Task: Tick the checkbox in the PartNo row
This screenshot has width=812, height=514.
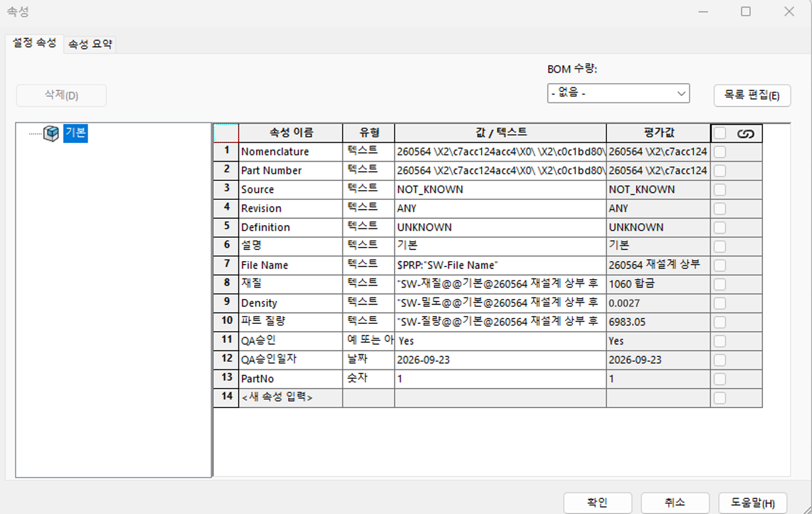Action: (719, 379)
